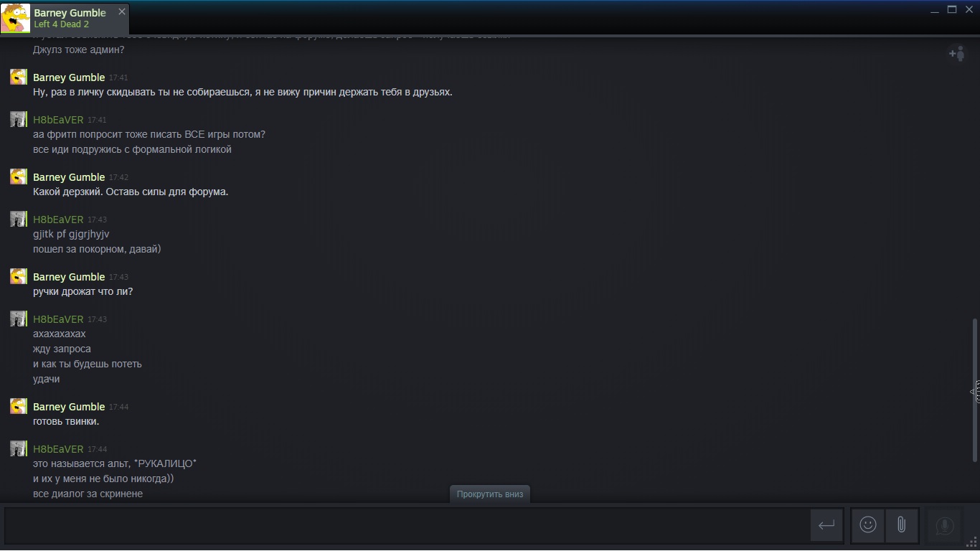Click the Прокрутить вниз button
This screenshot has height=551, width=980.
490,494
